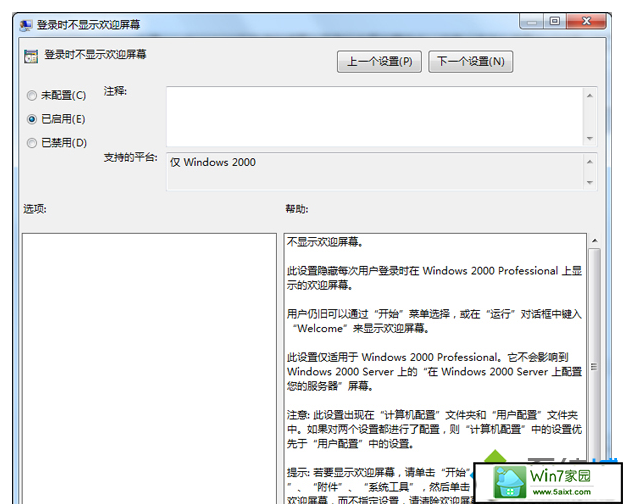623x504 pixels.
Task: Maximize the policy dialog window
Action: pyautogui.click(x=555, y=21)
